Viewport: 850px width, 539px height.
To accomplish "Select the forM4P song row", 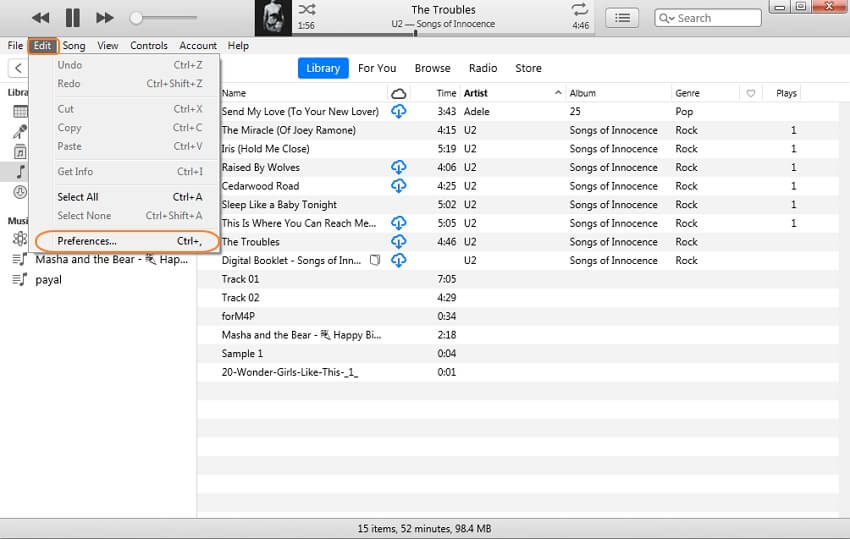I will pyautogui.click(x=518, y=316).
